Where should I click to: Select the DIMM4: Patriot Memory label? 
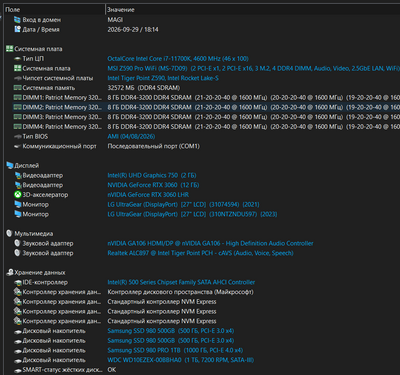pyautogui.click(x=62, y=127)
